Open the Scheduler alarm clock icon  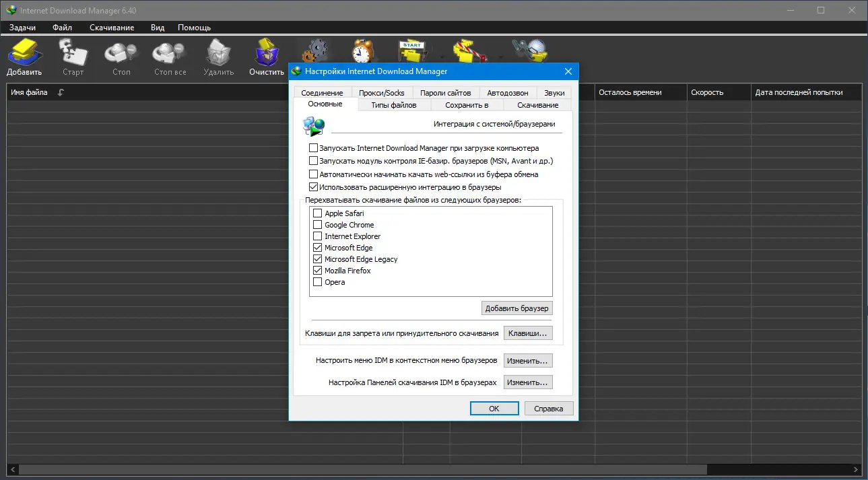[364, 50]
